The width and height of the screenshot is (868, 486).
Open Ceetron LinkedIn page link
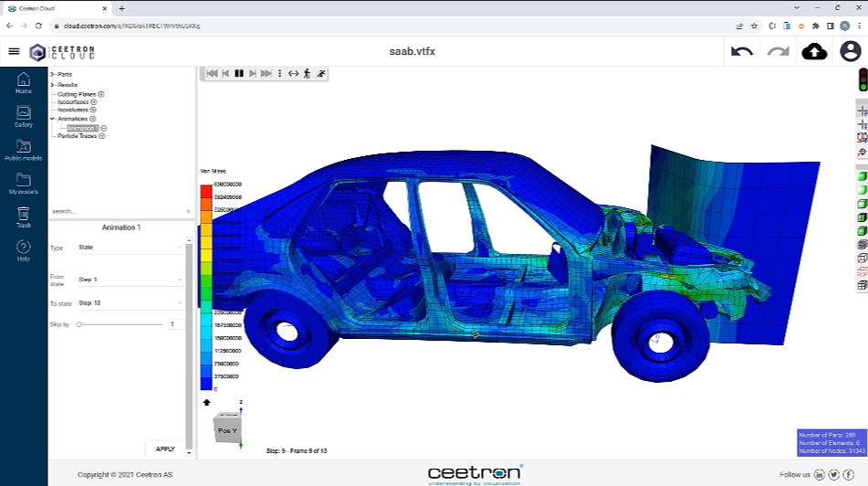[x=820, y=474]
